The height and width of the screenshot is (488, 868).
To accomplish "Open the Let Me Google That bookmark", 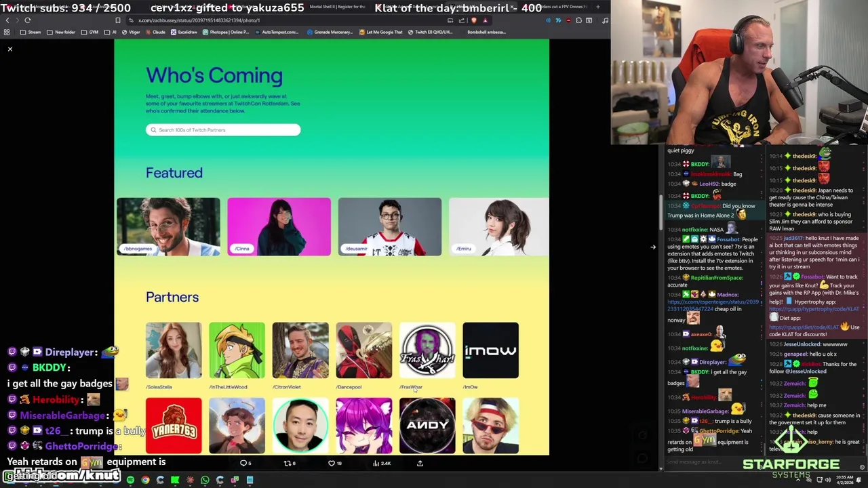I will [381, 32].
